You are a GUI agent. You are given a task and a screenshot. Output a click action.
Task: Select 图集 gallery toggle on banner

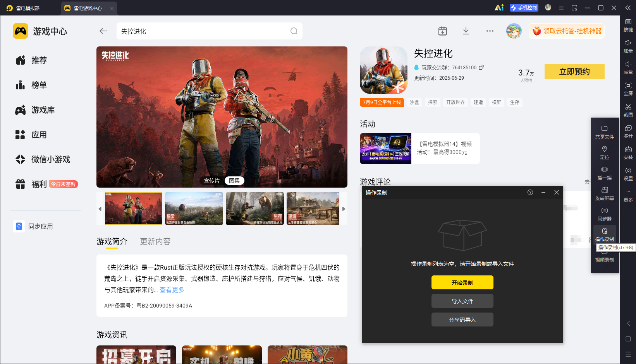234,181
